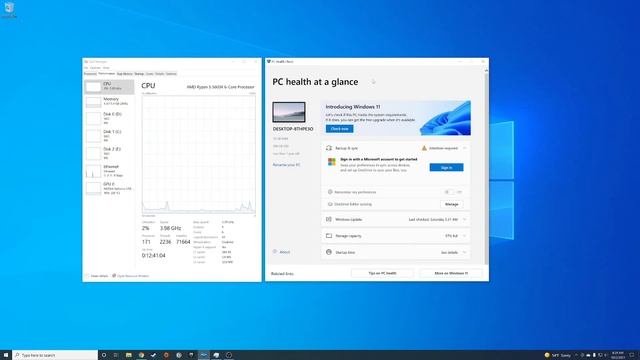Click the OneDrive folder syncing icon
640x360 pixels.
click(330, 204)
